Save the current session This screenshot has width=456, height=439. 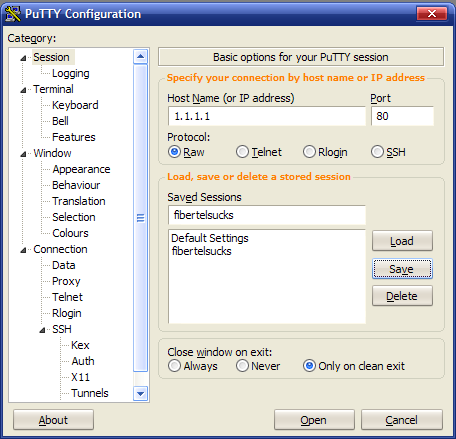point(402,269)
